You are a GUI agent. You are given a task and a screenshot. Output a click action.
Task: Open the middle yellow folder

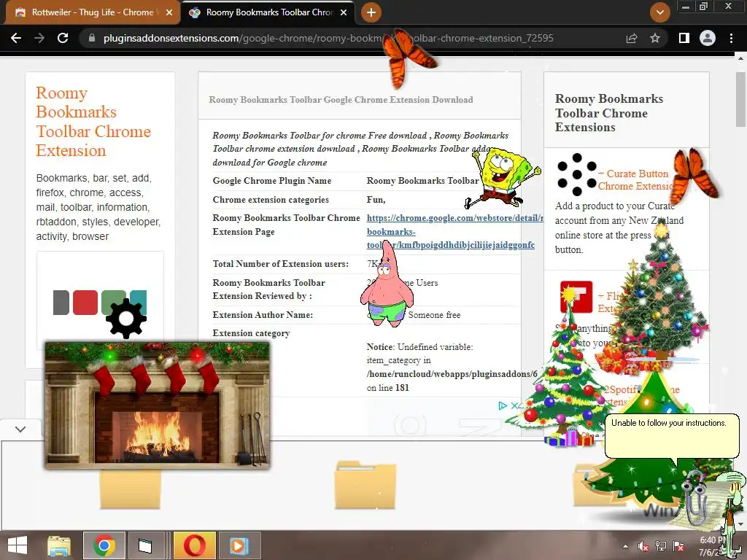click(365, 485)
